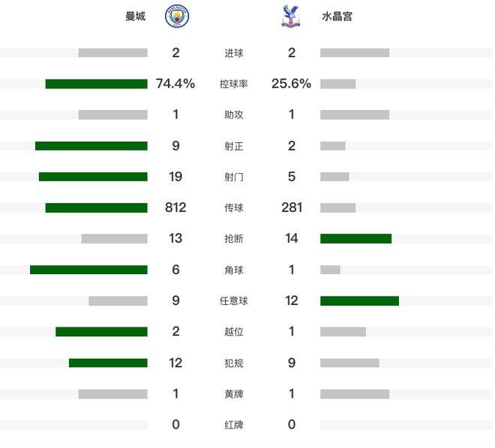Click the 助攻 assists stat label
The height and width of the screenshot is (448, 495).
(233, 115)
